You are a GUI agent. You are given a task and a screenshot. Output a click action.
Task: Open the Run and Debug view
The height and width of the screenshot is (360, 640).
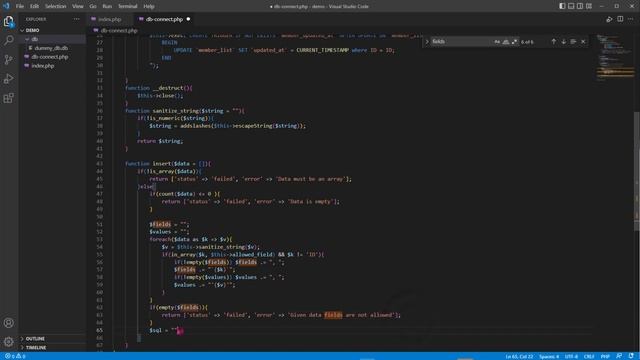9,79
